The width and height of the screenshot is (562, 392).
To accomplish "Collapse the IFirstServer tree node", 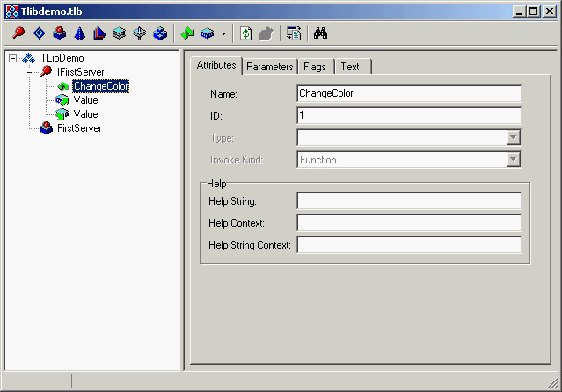I will coord(28,72).
